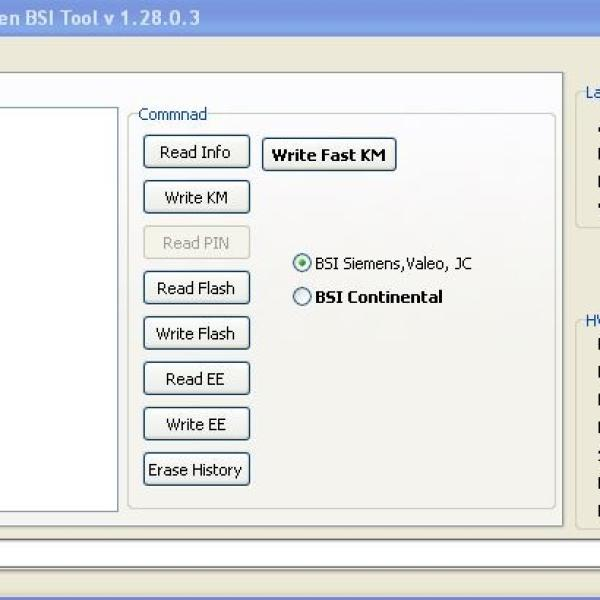
Task: Click the bottom white status text field
Action: click(300, 552)
